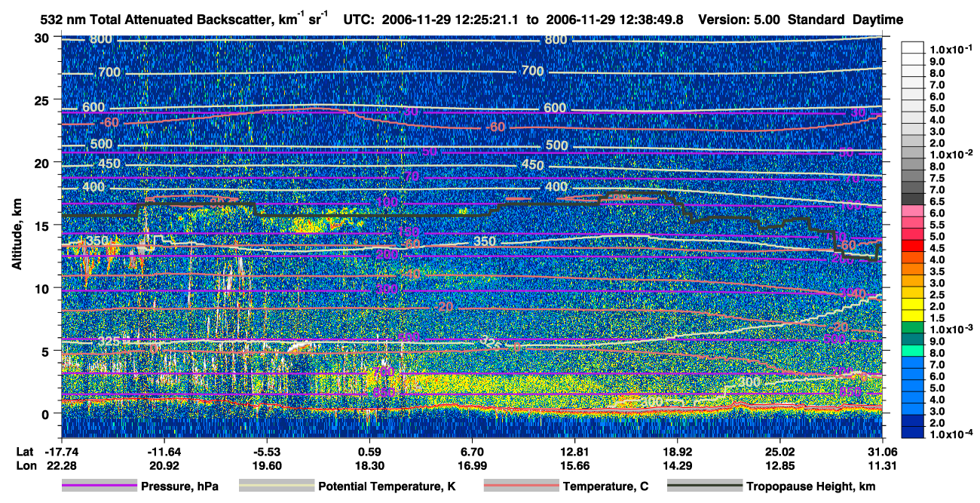The image size is (980, 503).
Task: Click the longitude value '16.99'
Action: 472,466
